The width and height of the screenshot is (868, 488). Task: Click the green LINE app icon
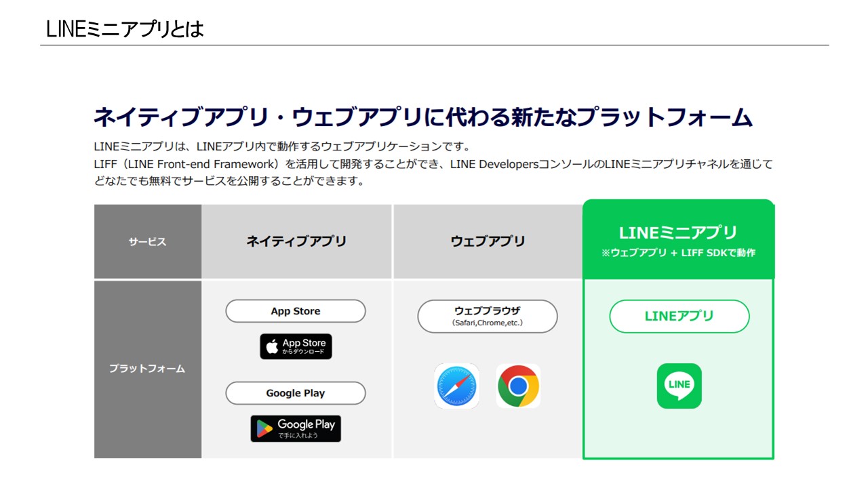click(x=678, y=386)
